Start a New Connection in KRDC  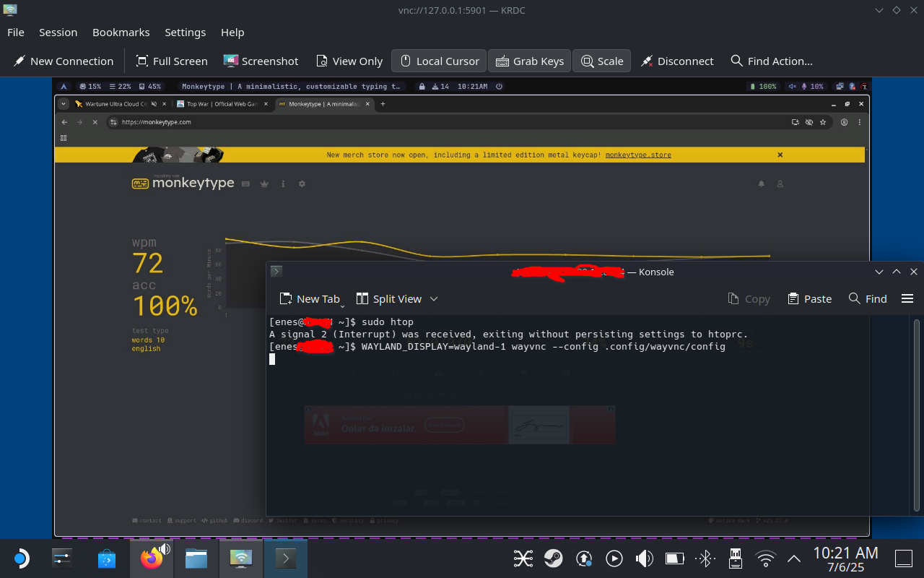pyautogui.click(x=64, y=61)
